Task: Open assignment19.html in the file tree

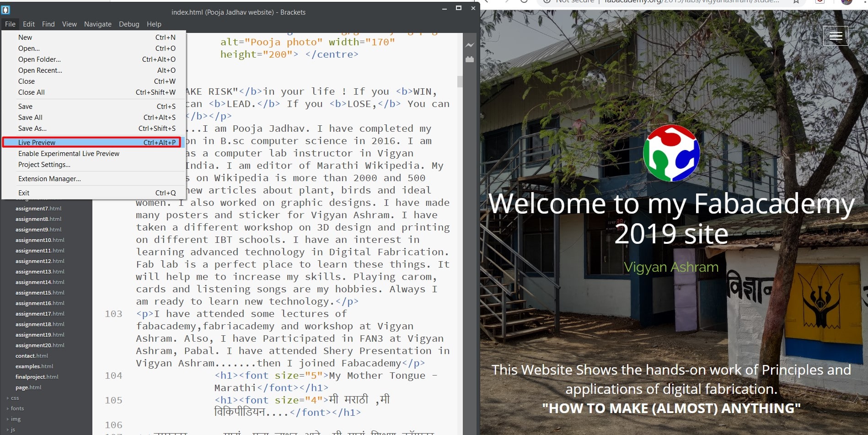Action: pyautogui.click(x=40, y=335)
